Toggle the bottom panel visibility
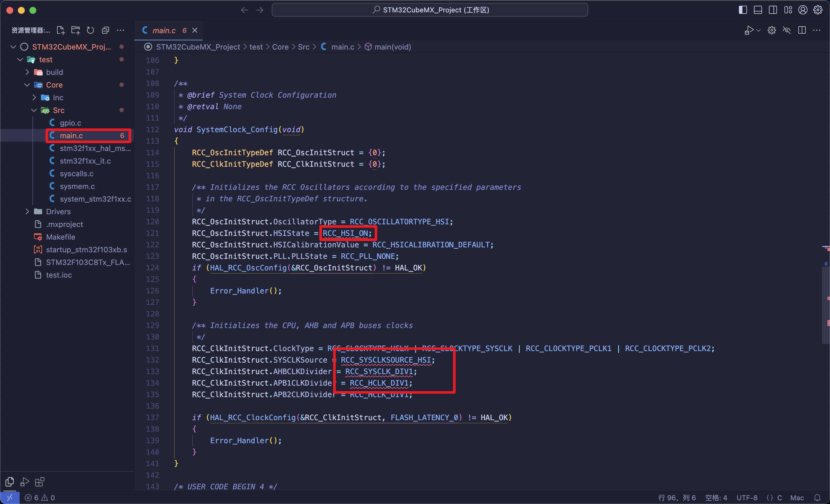The width and height of the screenshot is (830, 504). pyautogui.click(x=758, y=10)
